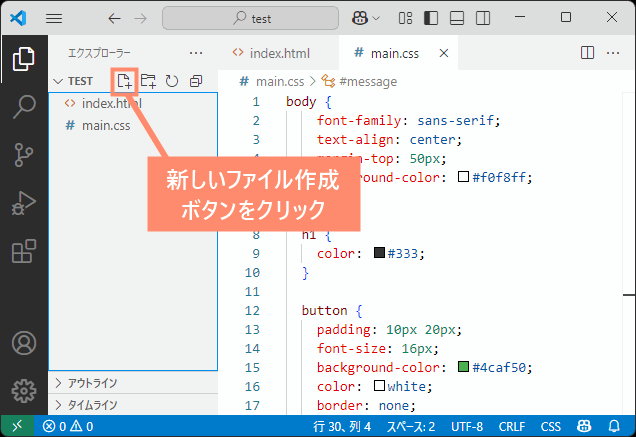Image resolution: width=636 pixels, height=437 pixels.
Task: Go back with the left arrow
Action: point(114,19)
